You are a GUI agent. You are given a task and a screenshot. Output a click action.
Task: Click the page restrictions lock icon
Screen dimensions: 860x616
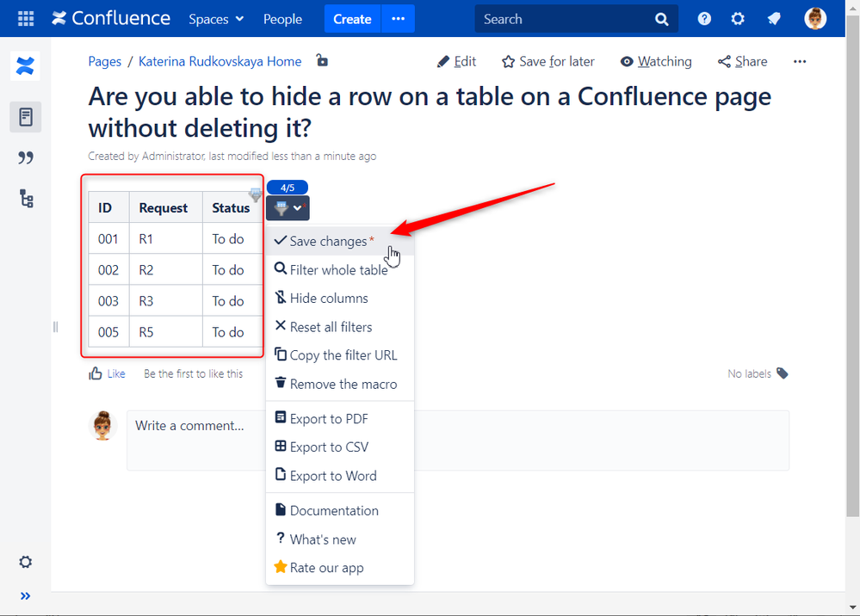pyautogui.click(x=322, y=60)
